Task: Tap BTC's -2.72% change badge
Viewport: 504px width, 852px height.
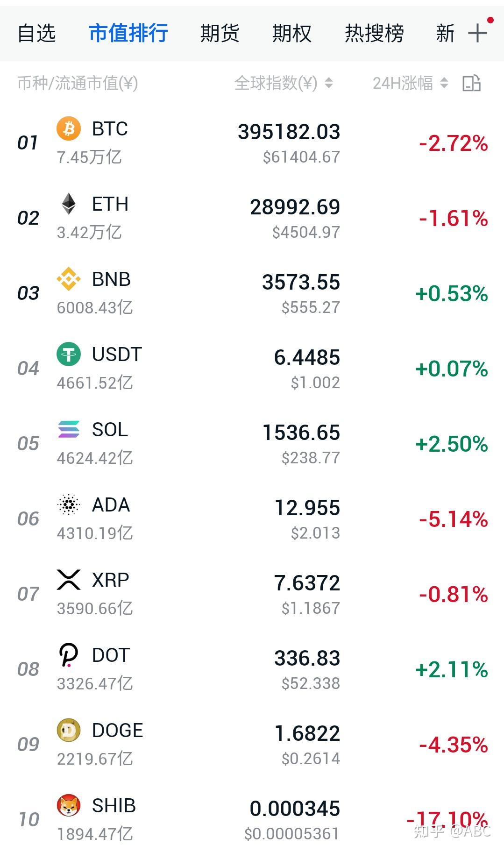Action: point(453,143)
